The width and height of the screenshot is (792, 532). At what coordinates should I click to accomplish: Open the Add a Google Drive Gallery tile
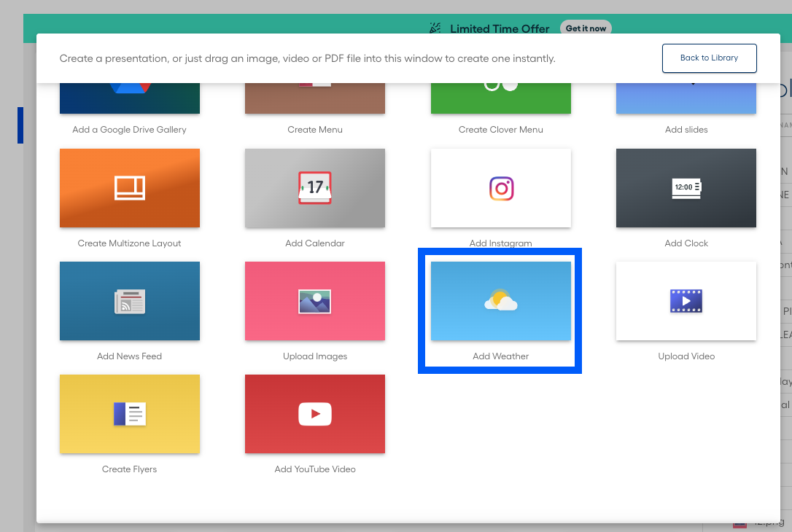(x=129, y=99)
